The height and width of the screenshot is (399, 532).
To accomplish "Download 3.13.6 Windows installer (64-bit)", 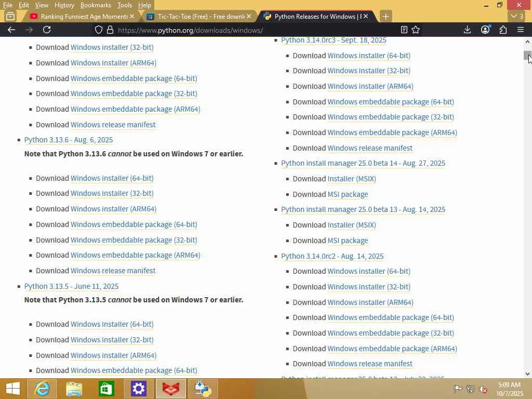I will (112, 178).
